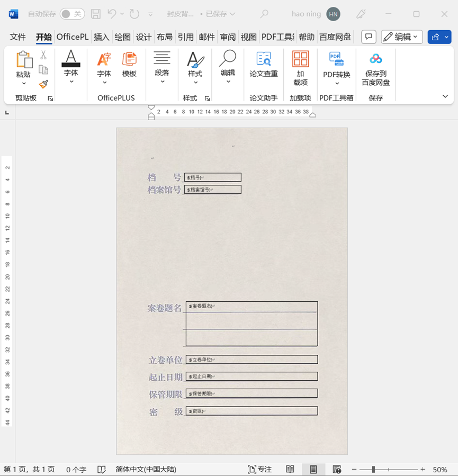458x476 pixels.
Task: Open the 模板 templates icon
Action: click(129, 65)
